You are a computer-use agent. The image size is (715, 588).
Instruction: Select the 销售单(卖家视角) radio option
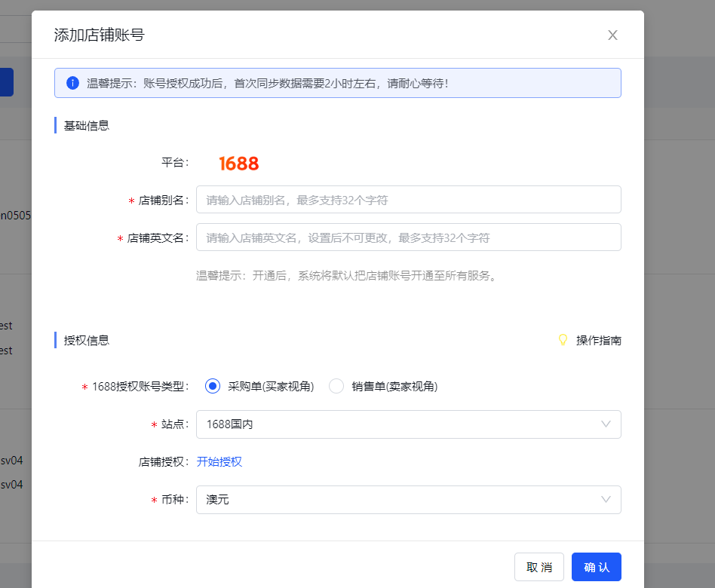(x=336, y=386)
